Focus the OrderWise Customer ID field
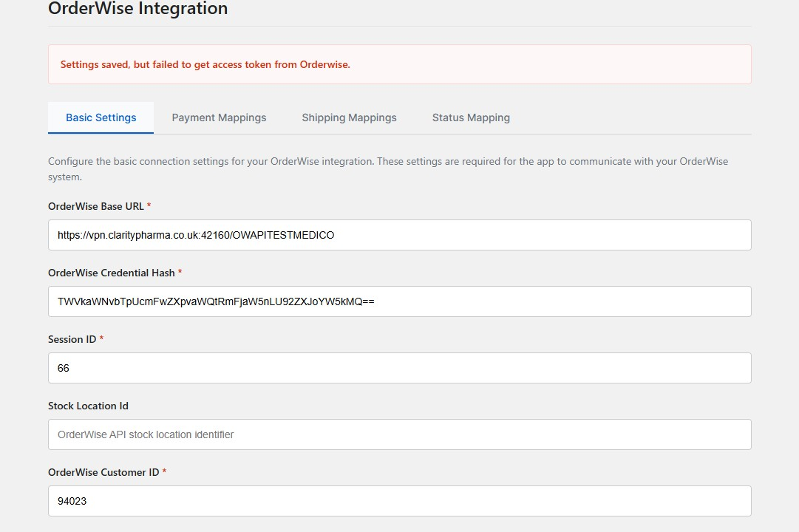This screenshot has height=532, width=799. pos(399,501)
